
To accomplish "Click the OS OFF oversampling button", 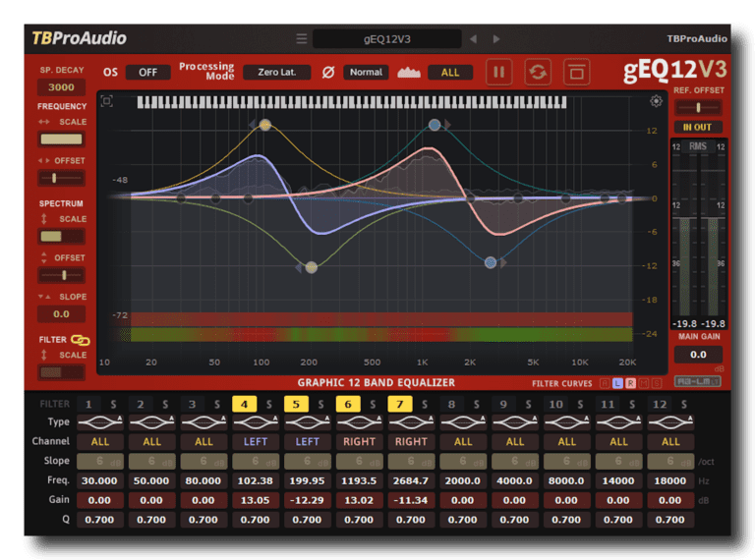I will pos(147,72).
